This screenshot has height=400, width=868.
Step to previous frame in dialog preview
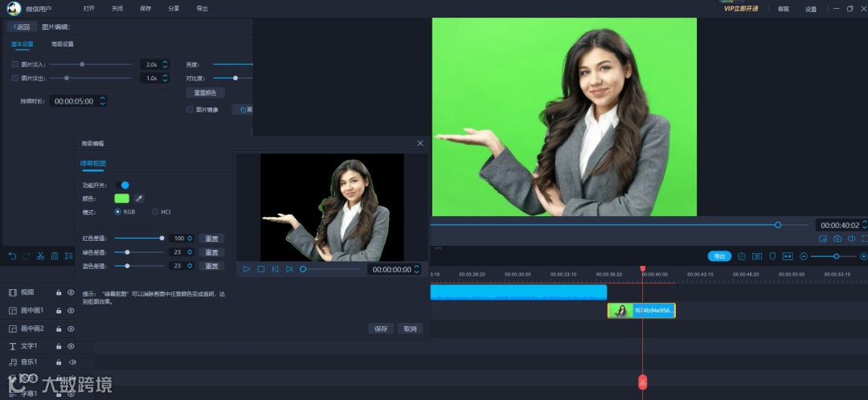tap(275, 269)
